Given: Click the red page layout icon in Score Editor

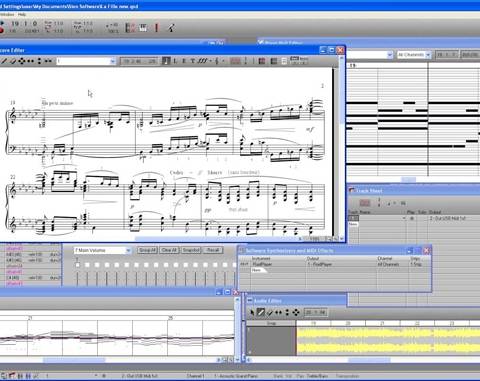Looking at the screenshot, I should pos(262,61).
